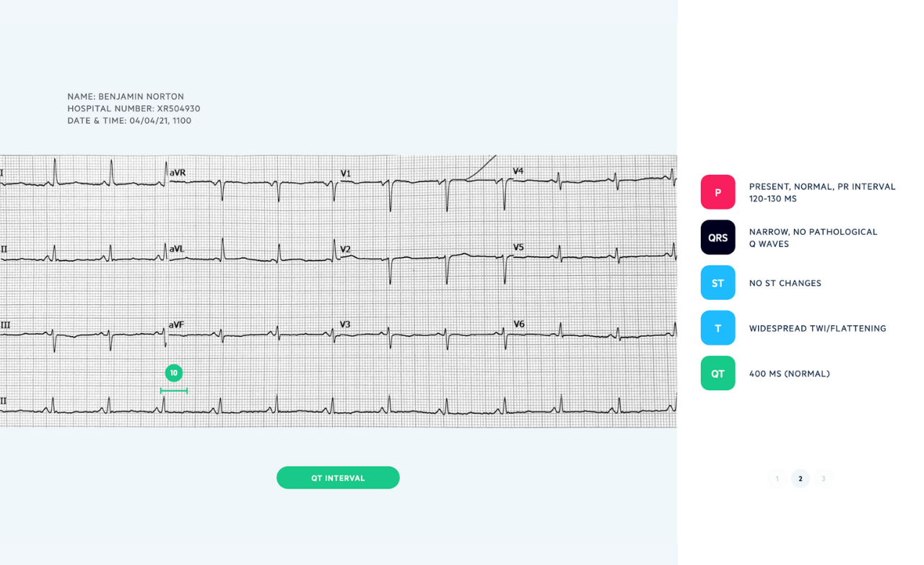Click the V1 lead label
This screenshot has width=924, height=565.
coord(346,173)
